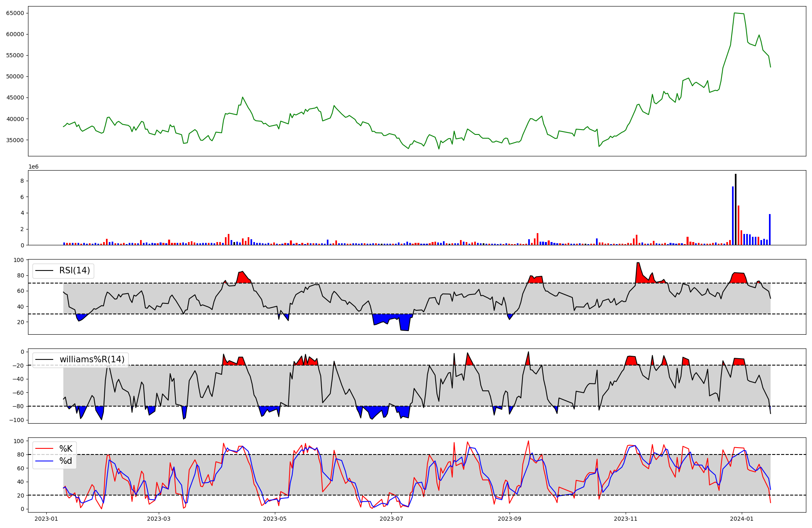Click the 2023-03 date axis label

pos(159,519)
